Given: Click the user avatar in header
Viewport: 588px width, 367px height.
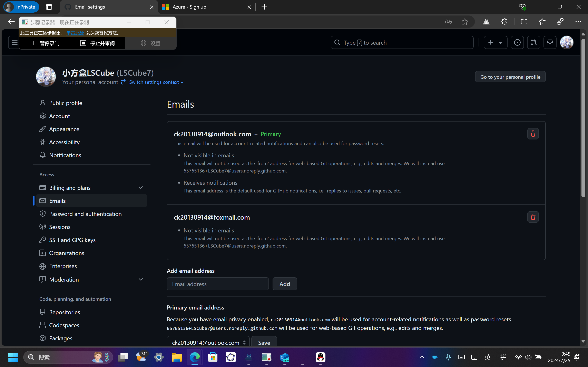Looking at the screenshot, I should point(567,43).
